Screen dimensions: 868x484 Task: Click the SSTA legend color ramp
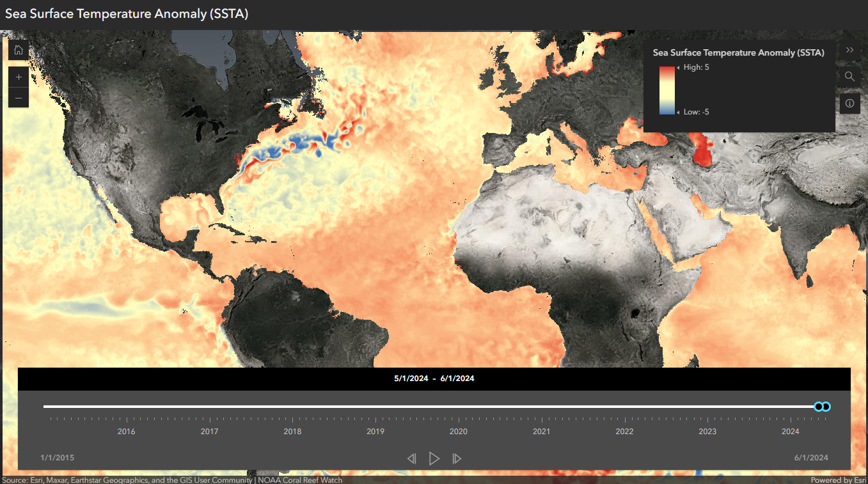[x=667, y=90]
